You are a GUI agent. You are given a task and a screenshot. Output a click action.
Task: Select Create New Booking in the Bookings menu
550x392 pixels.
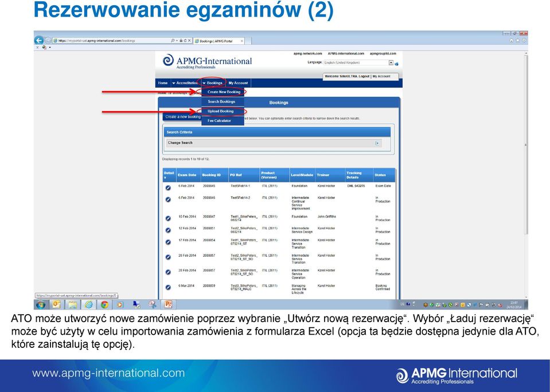pos(224,92)
